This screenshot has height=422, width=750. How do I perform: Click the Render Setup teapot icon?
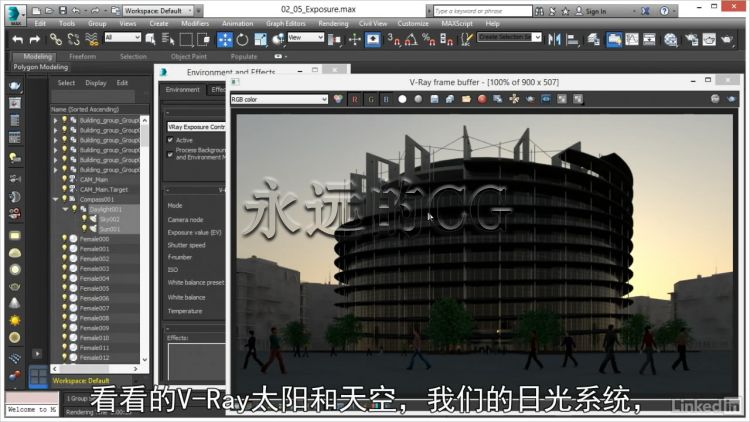[x=691, y=39]
